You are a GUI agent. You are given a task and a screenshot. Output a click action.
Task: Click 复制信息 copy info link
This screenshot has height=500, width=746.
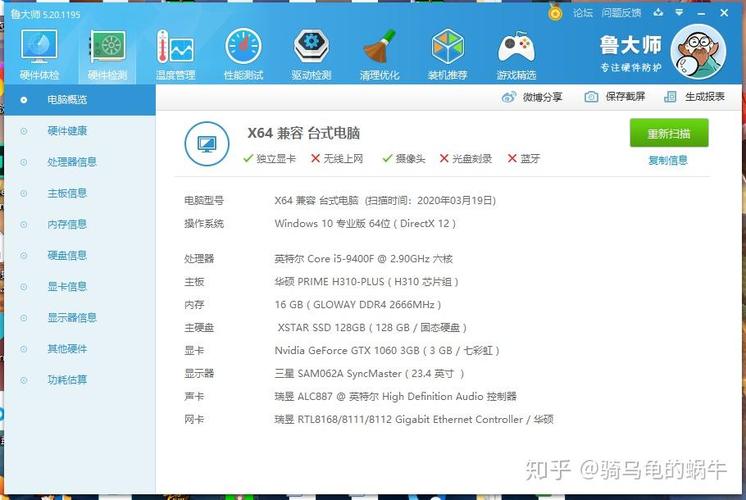(668, 160)
